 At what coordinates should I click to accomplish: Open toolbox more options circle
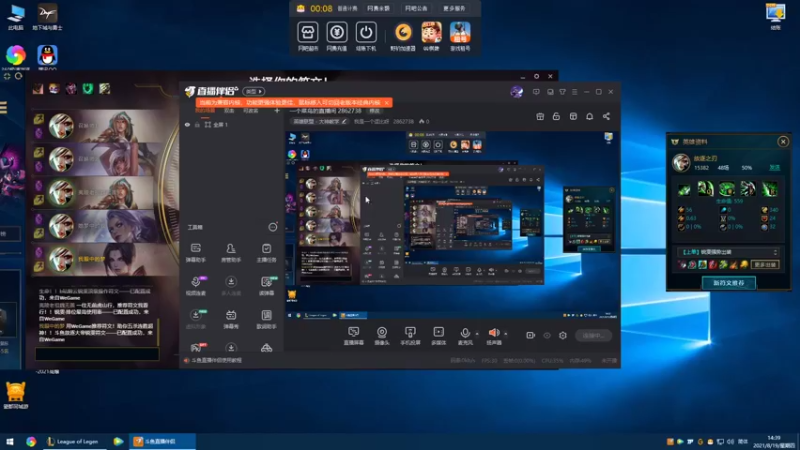[x=273, y=227]
